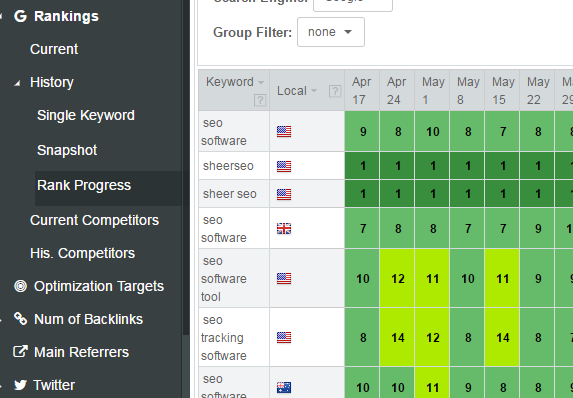
Task: Click the UK flag in the seo software row
Action: 284,229
